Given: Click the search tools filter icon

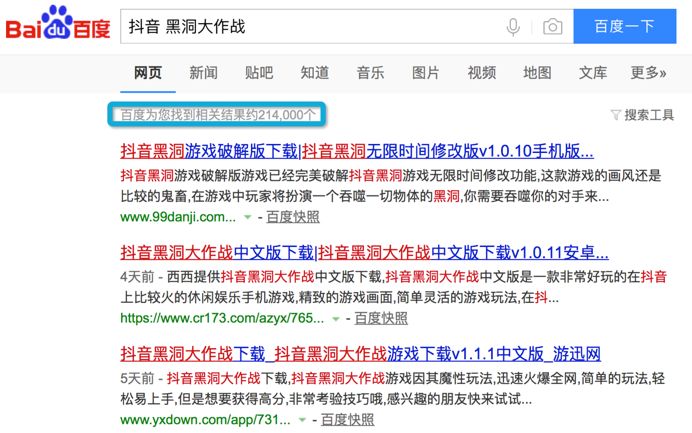Looking at the screenshot, I should [x=616, y=115].
